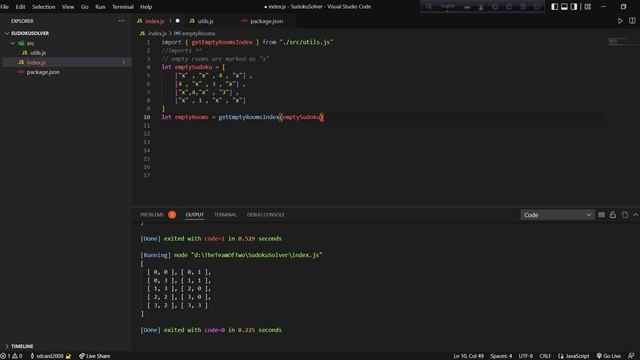Click code line 10 in editor
Screen dimensions: 640x360
(x=242, y=117)
